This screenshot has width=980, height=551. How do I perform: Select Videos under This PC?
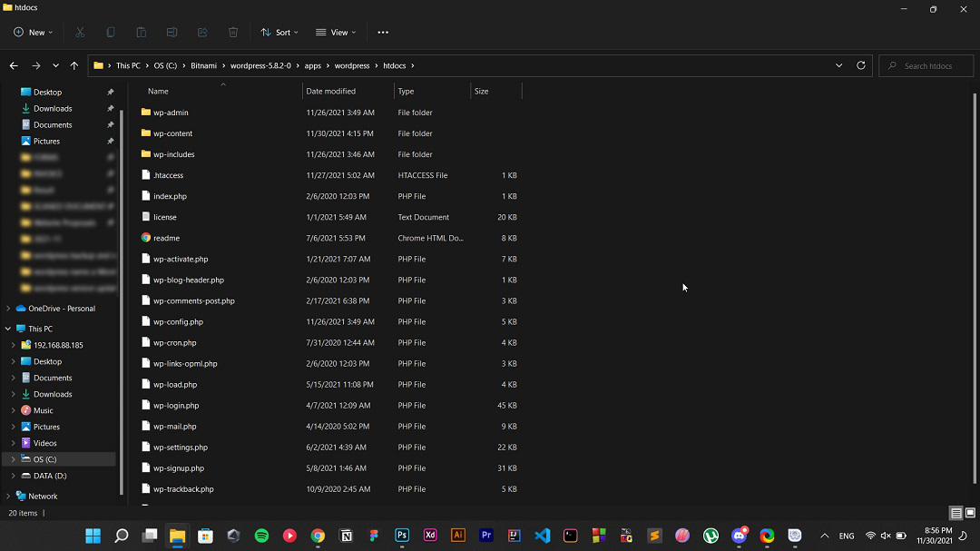point(45,443)
